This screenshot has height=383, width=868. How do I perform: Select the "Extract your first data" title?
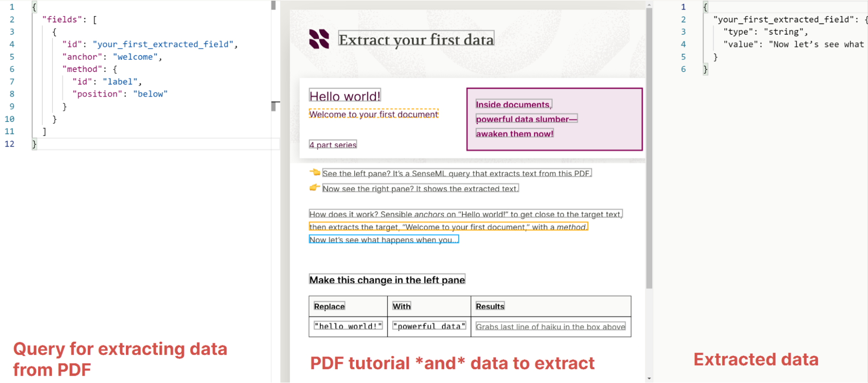416,39
